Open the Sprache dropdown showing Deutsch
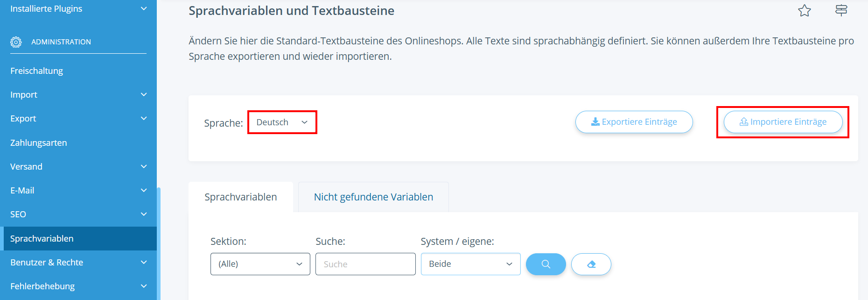The width and height of the screenshot is (868, 300). click(x=282, y=122)
